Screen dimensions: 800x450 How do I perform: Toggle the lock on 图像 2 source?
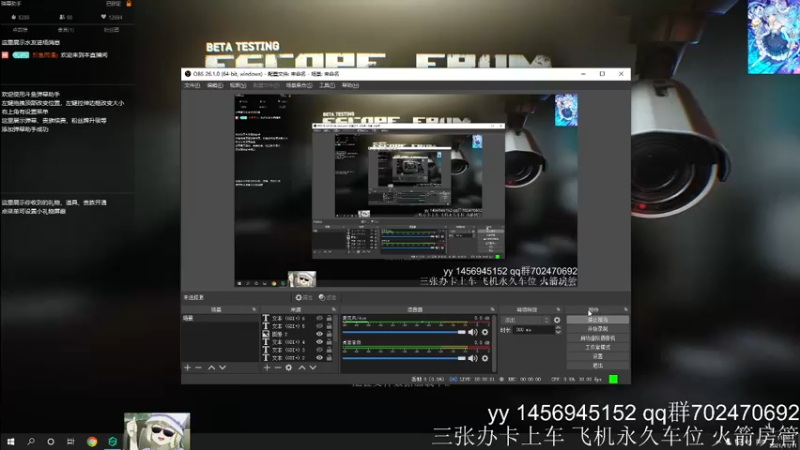click(x=329, y=334)
